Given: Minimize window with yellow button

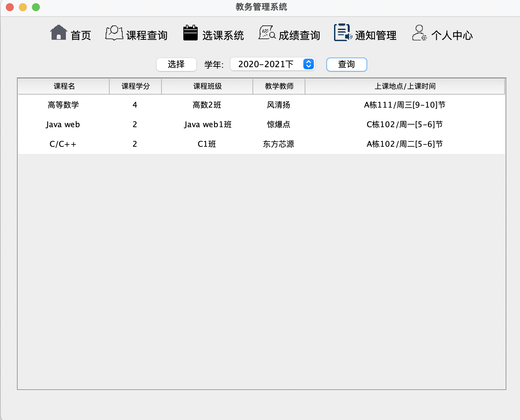Looking at the screenshot, I should coord(23,7).
